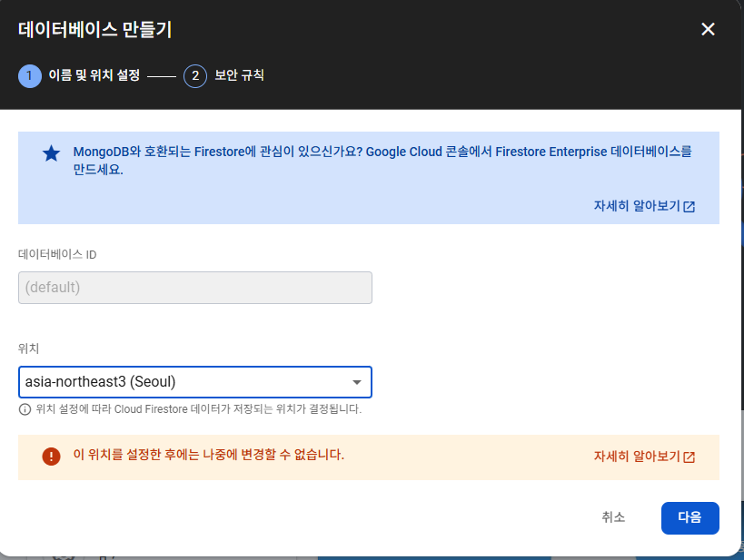Click the 위치 label above dropdown

pos(28,349)
